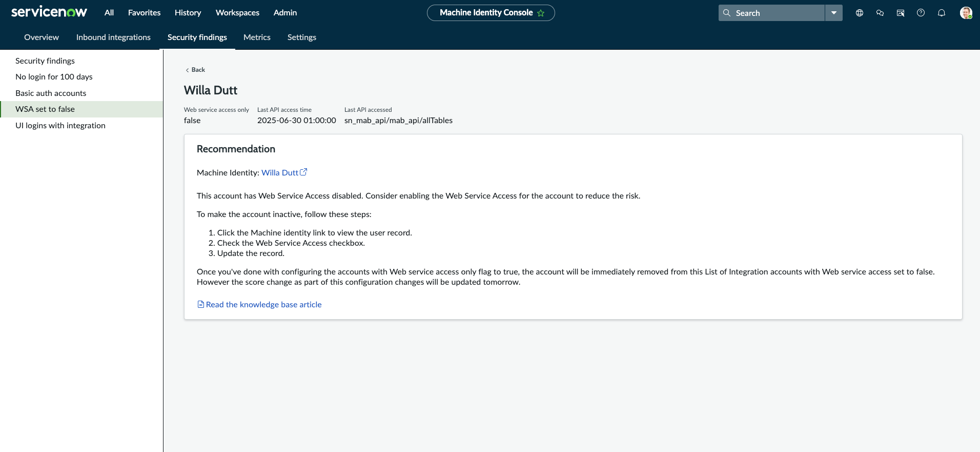Favorite the Machine Identity Console with star

click(541, 13)
